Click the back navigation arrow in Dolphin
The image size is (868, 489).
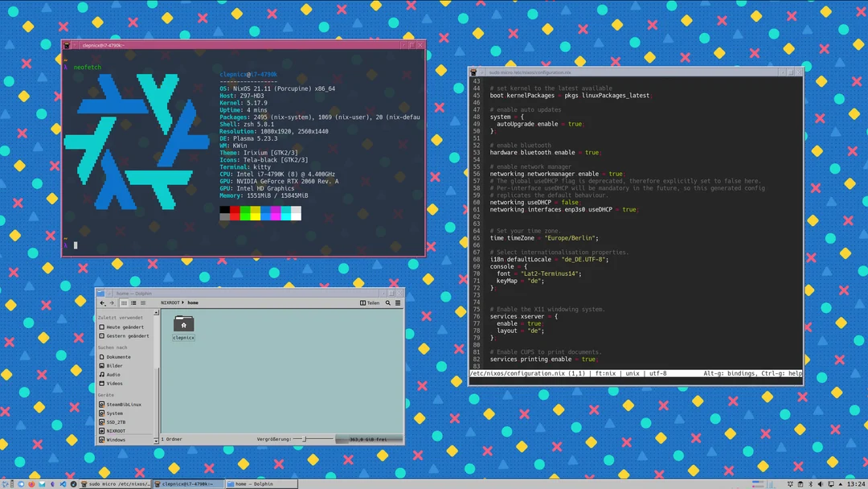pyautogui.click(x=101, y=302)
